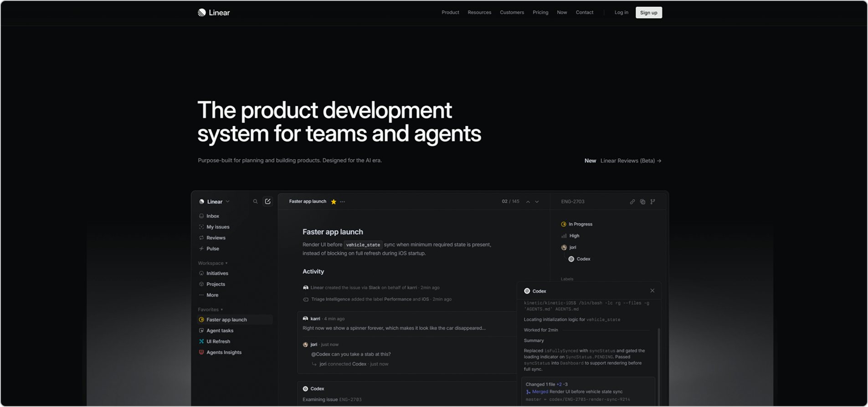Click the Codex agent under assignee
Viewport: 868px width, 407px height.
click(x=579, y=259)
